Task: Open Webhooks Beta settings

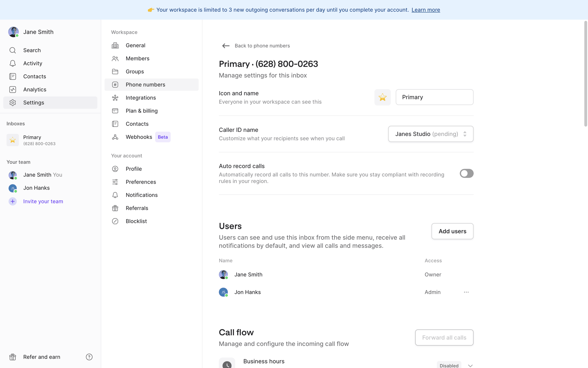Action: point(151,137)
